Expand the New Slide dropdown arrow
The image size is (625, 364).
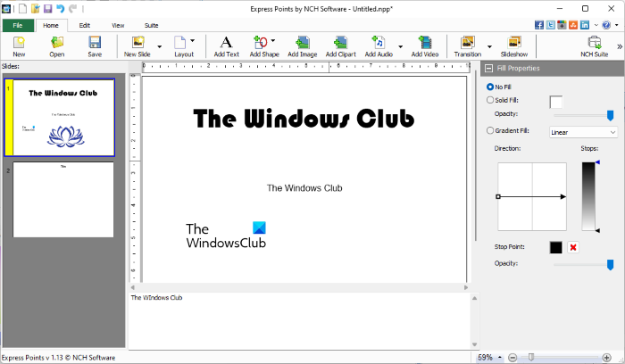(160, 46)
